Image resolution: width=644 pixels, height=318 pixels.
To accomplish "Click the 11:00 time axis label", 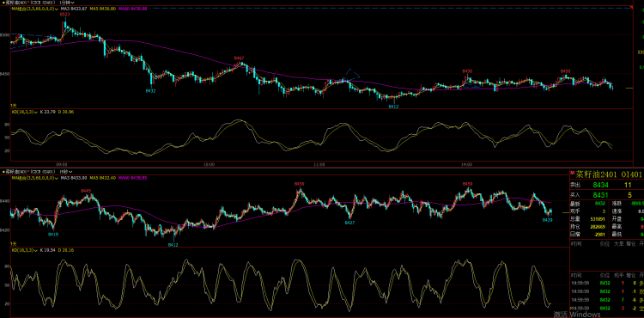I will (x=319, y=164).
